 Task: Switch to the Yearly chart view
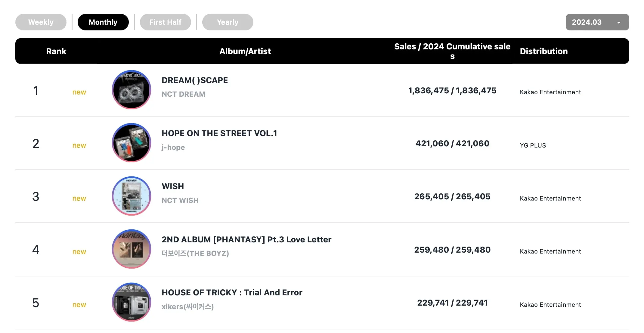click(x=228, y=22)
